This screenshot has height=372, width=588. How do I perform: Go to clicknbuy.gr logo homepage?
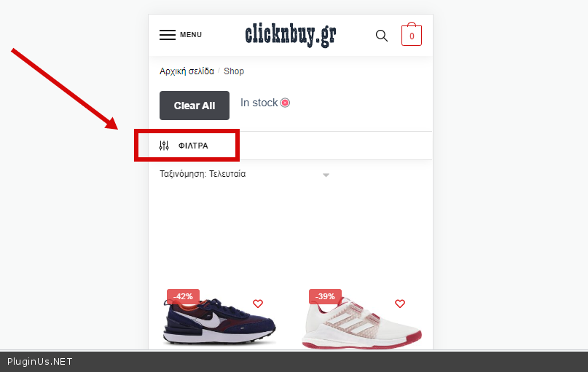click(291, 35)
